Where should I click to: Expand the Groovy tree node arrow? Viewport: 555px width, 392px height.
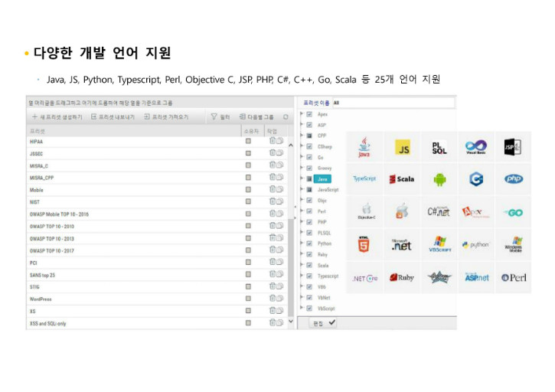302,168
